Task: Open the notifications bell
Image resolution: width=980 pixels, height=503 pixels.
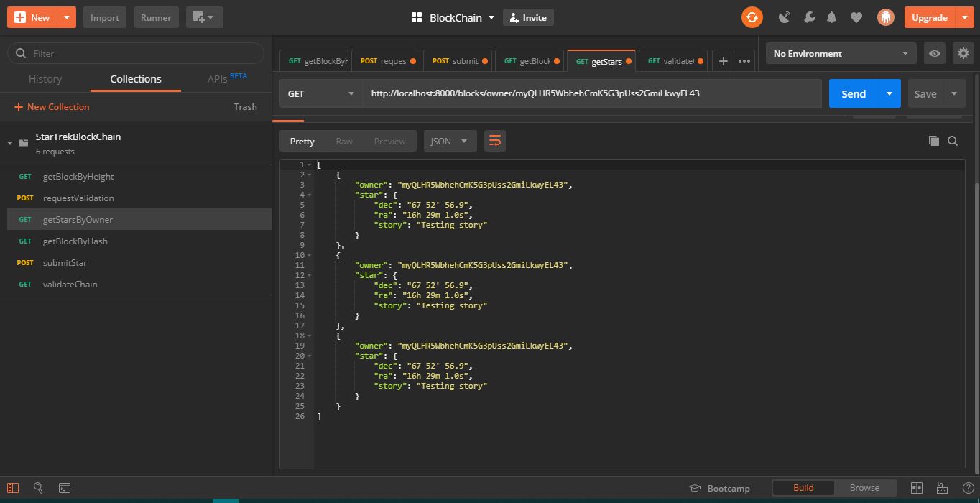Action: pos(832,17)
